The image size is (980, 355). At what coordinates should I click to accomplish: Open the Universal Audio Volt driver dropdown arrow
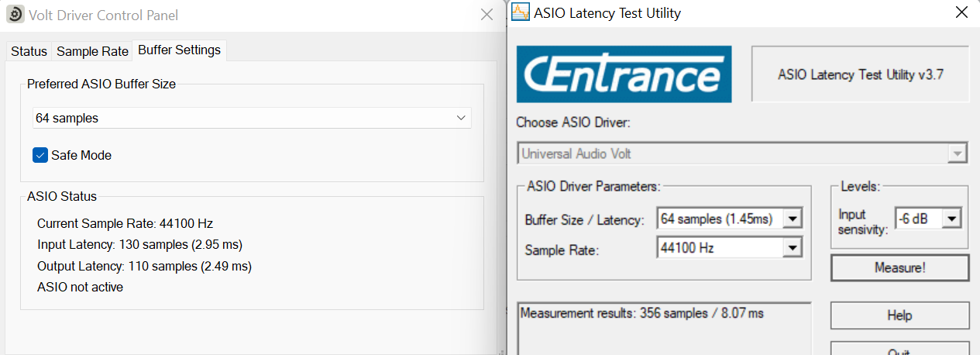959,153
